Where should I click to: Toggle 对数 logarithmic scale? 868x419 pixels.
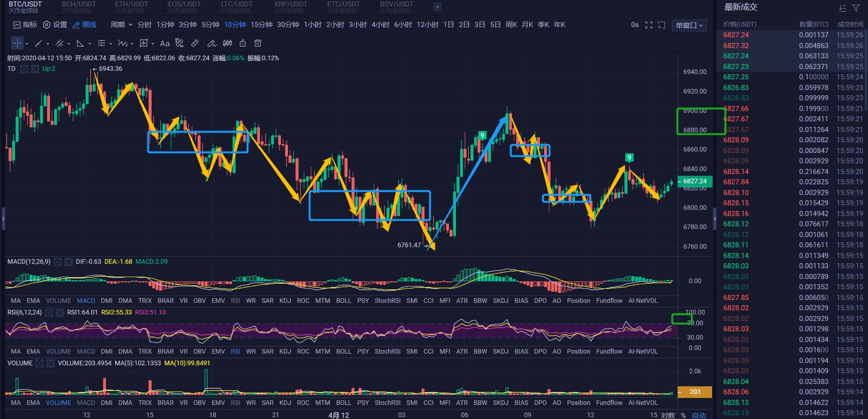668,415
